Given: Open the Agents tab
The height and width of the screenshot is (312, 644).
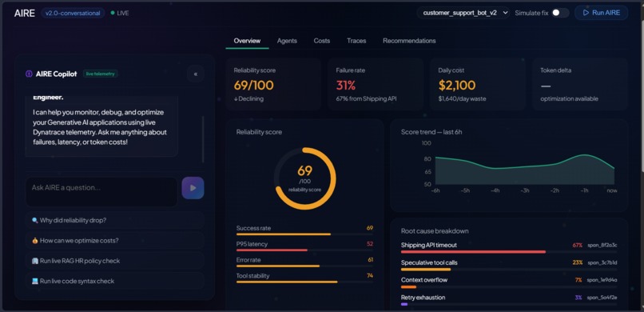Looking at the screenshot, I should pyautogui.click(x=287, y=41).
